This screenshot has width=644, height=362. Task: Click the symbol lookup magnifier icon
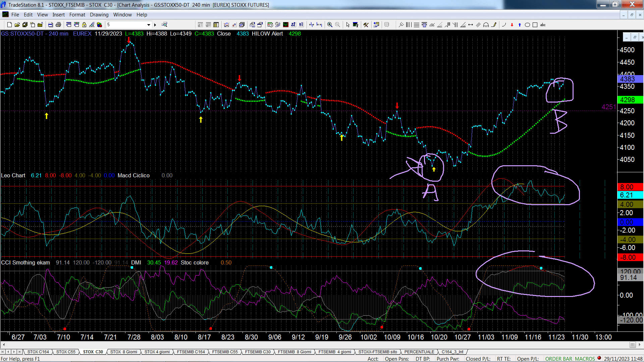click(164, 24)
